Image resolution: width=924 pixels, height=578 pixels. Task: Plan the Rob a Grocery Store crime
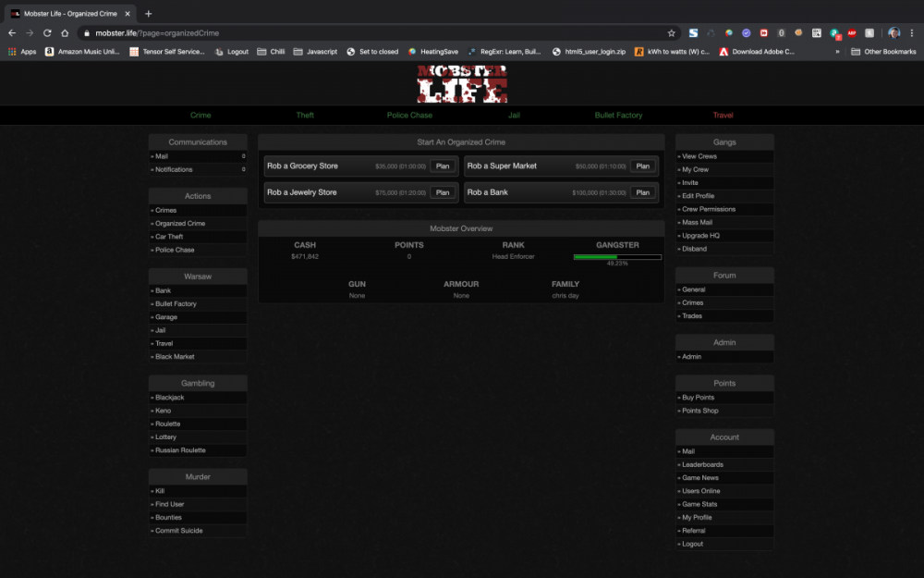443,166
